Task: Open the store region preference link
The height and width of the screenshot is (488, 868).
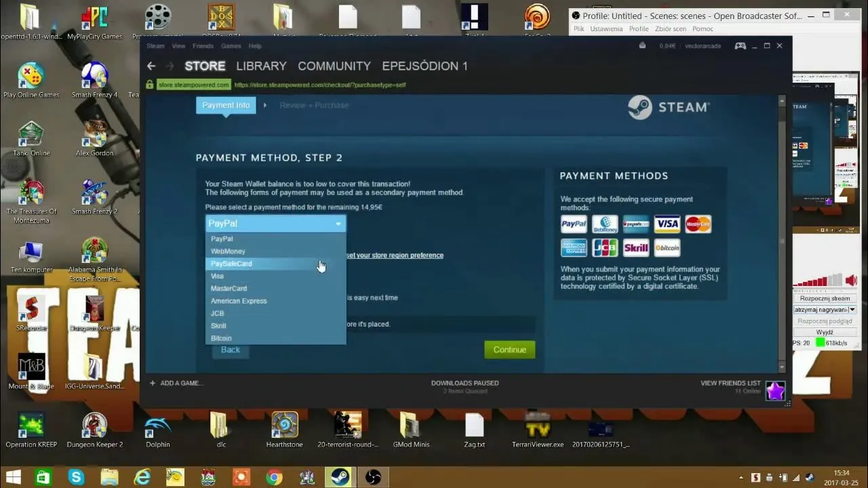Action: coord(394,255)
